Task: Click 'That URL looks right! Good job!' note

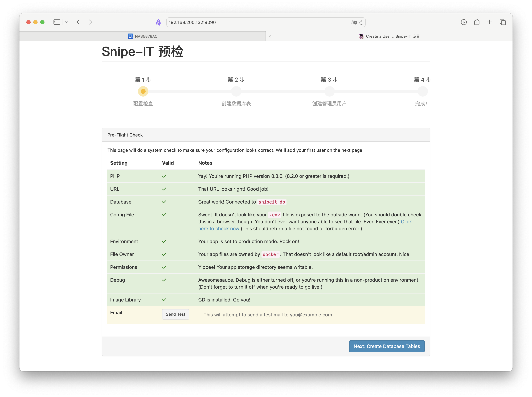Action: pyautogui.click(x=233, y=189)
